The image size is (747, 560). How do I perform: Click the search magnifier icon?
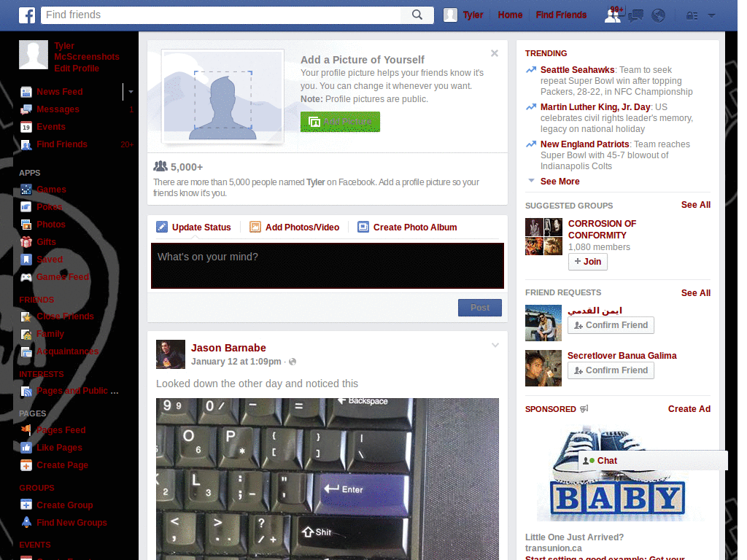pos(417,15)
